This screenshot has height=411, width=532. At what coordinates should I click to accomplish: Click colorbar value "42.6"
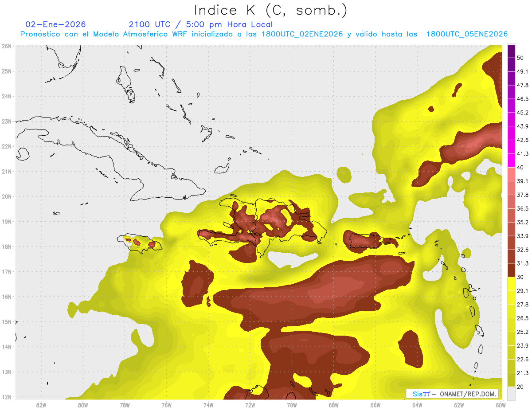point(523,140)
